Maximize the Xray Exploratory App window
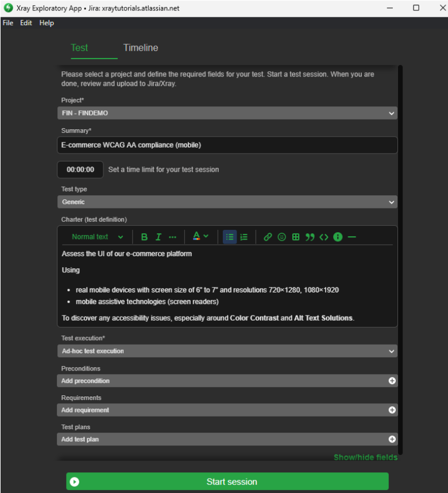 416,8
